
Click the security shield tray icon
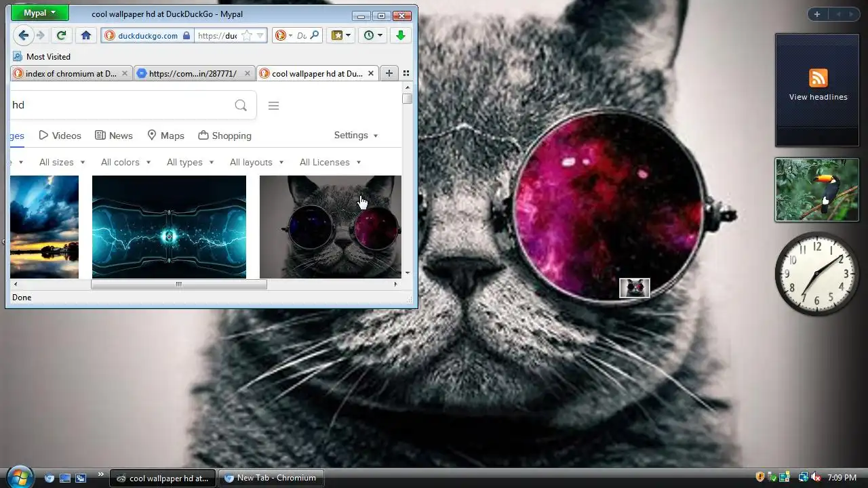(x=760, y=478)
